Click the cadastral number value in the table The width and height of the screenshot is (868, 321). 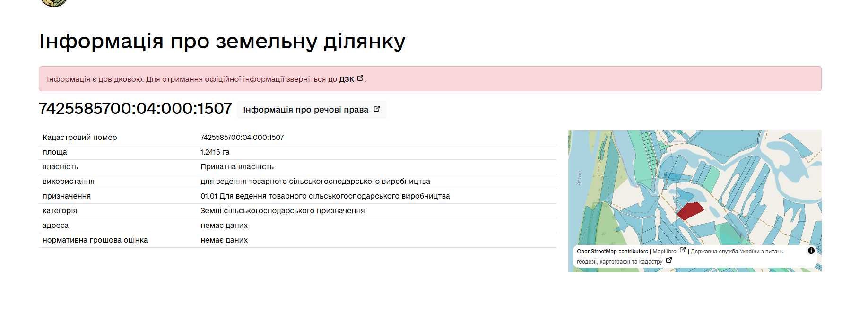click(242, 137)
